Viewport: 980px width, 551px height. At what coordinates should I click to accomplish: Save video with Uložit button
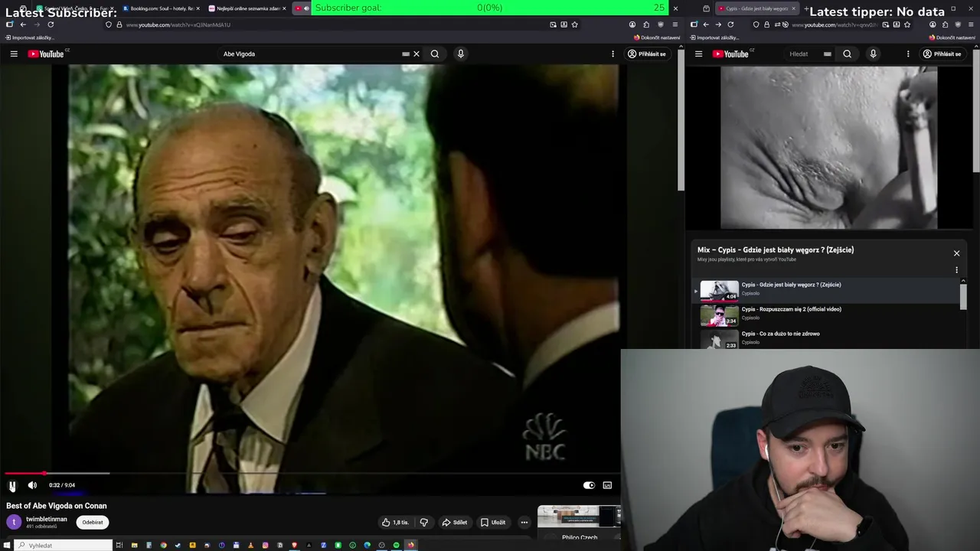493,522
